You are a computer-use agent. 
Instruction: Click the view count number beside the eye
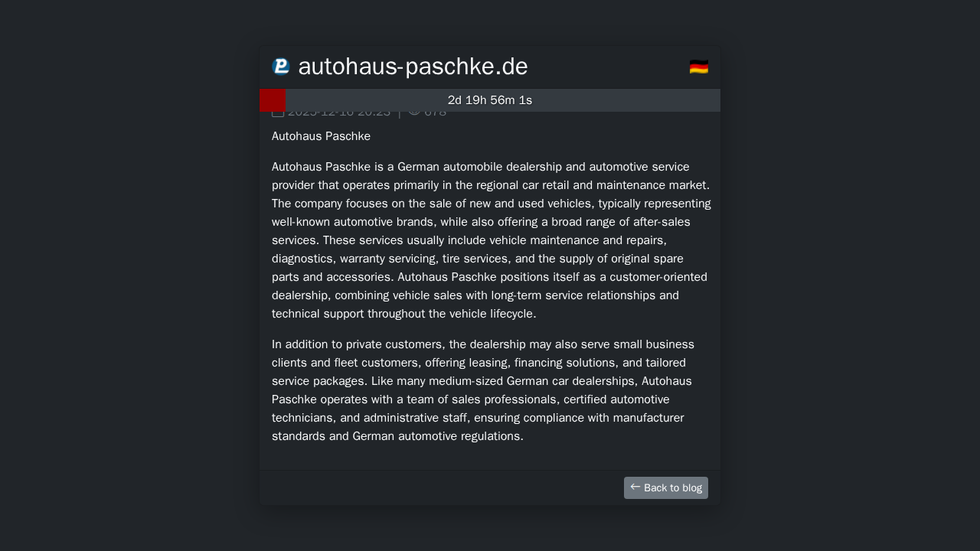click(435, 113)
